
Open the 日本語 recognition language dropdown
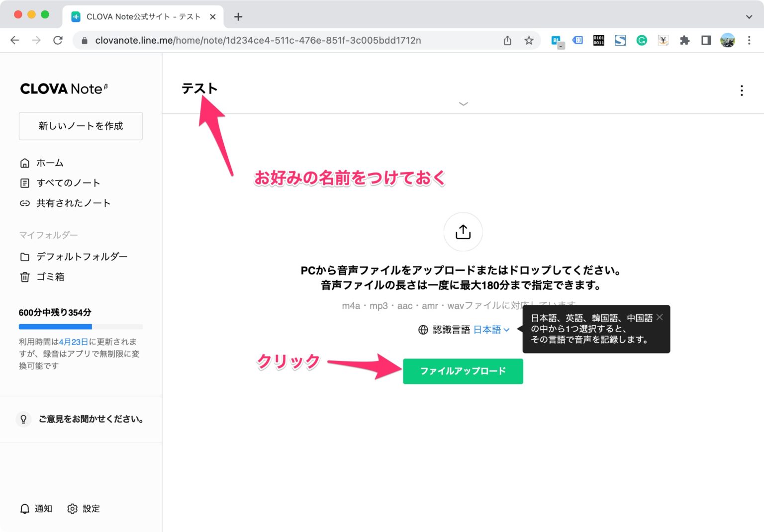point(490,329)
